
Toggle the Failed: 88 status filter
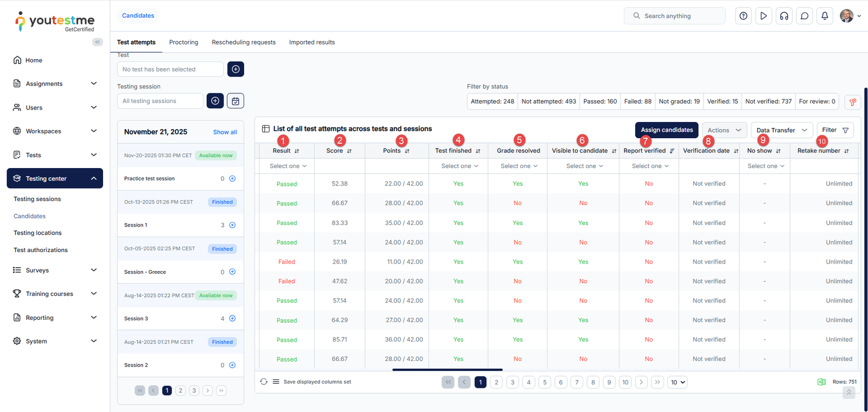637,101
